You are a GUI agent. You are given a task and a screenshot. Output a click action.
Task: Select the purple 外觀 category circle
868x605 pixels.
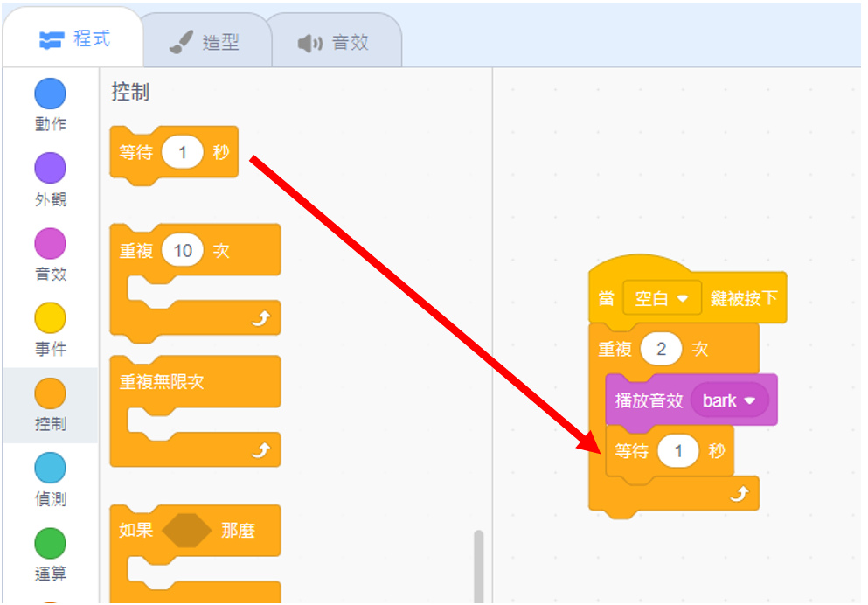pos(51,168)
